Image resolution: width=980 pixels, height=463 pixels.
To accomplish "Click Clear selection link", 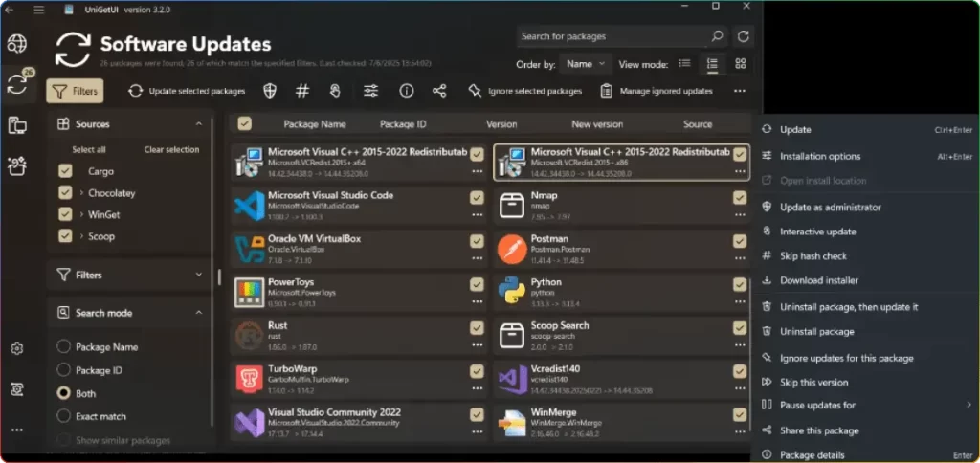I will click(172, 150).
